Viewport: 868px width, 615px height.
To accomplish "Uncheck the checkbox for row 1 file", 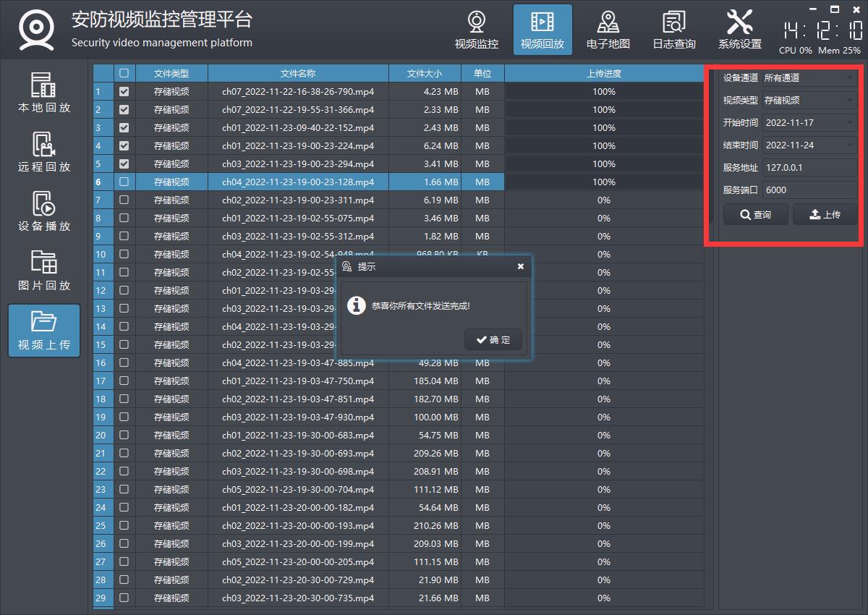I will click(x=124, y=92).
